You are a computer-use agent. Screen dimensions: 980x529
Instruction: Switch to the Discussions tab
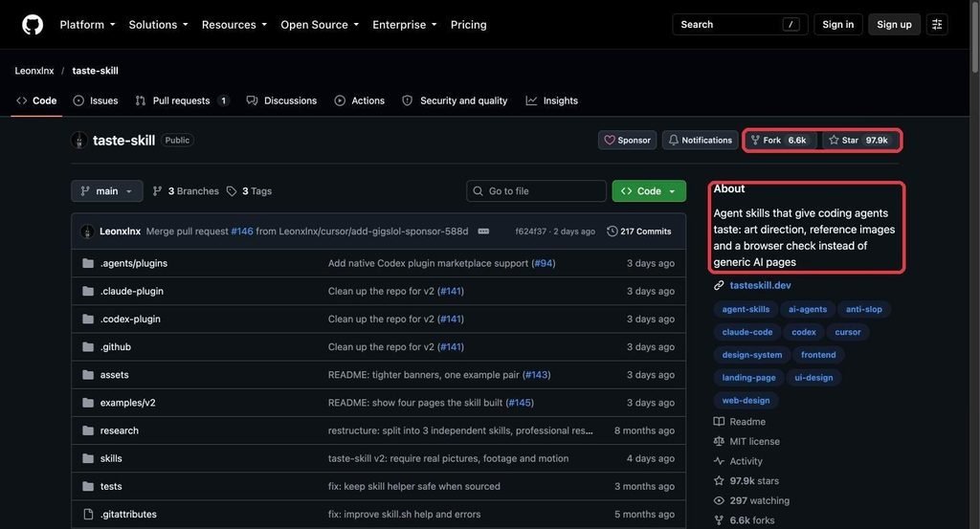click(x=282, y=100)
